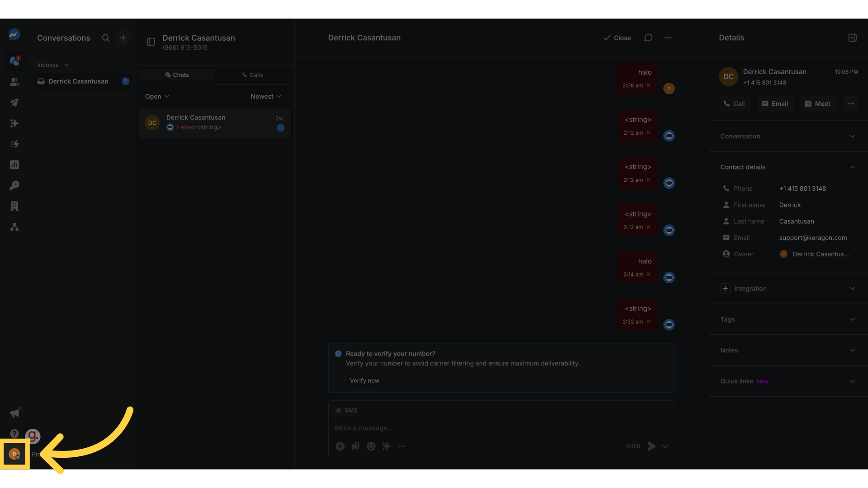Click the phone value +1 415 801 3148

(x=802, y=189)
